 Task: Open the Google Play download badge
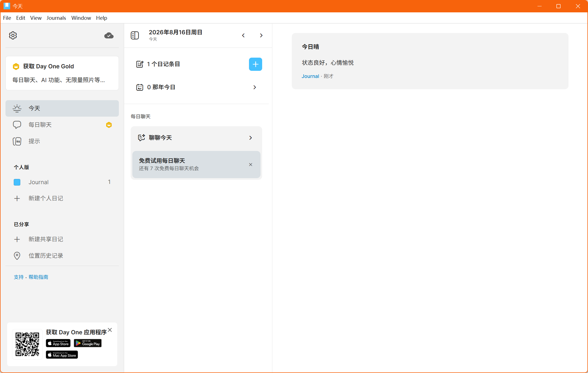point(88,343)
